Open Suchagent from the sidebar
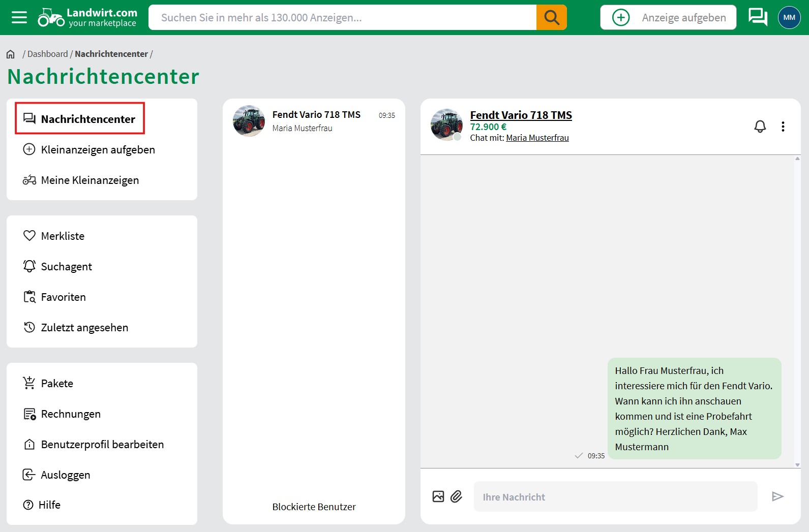This screenshot has width=809, height=532. [66, 266]
